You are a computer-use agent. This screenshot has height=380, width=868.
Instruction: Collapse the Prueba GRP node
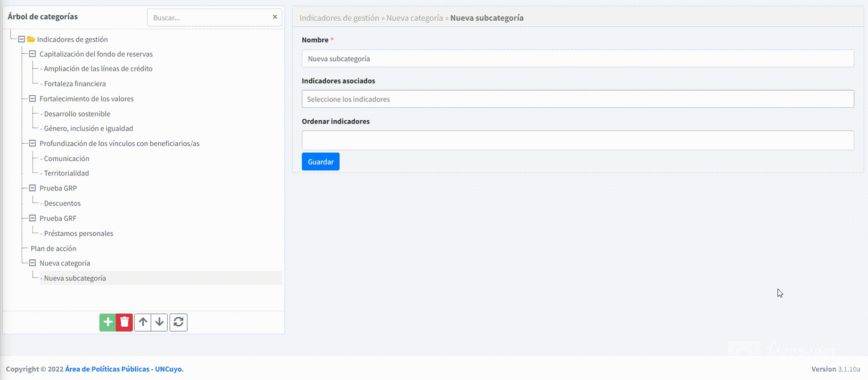click(33, 188)
